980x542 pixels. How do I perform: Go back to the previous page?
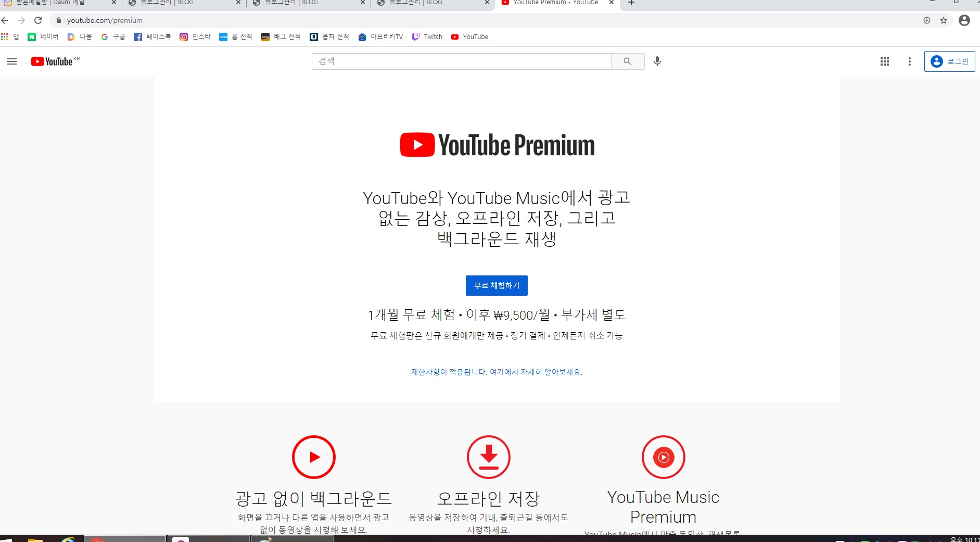click(5, 20)
